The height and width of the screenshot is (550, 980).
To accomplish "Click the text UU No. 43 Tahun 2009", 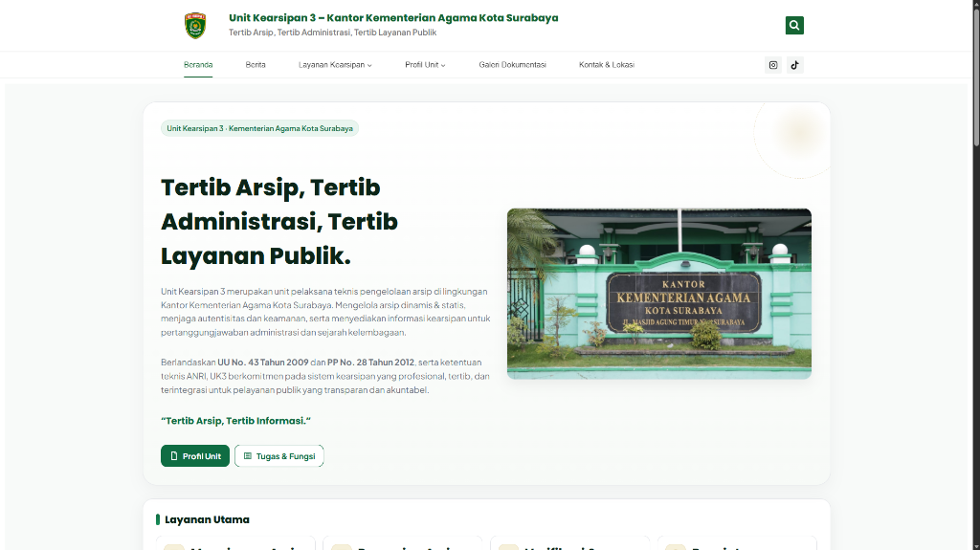I will tap(263, 363).
